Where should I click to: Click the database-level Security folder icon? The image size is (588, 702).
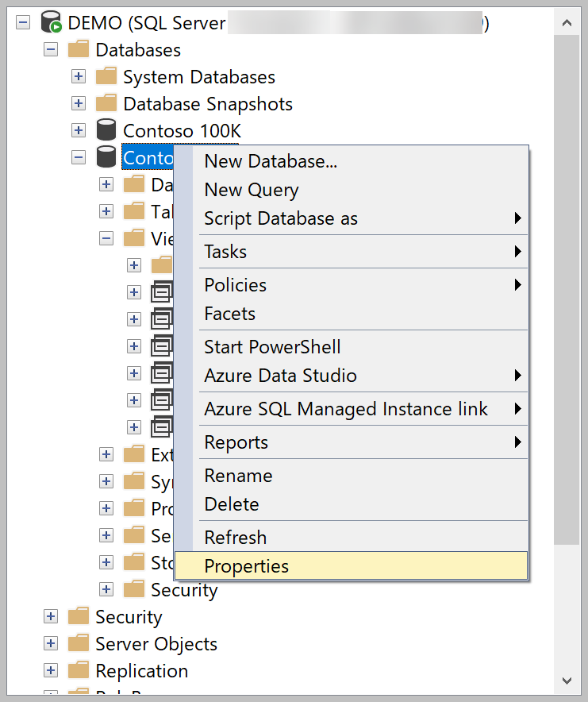coord(134,588)
